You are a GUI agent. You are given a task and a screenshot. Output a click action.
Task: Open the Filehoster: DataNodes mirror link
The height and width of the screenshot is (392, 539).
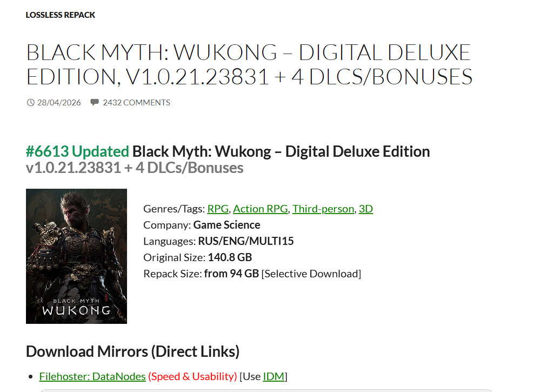pyautogui.click(x=92, y=376)
